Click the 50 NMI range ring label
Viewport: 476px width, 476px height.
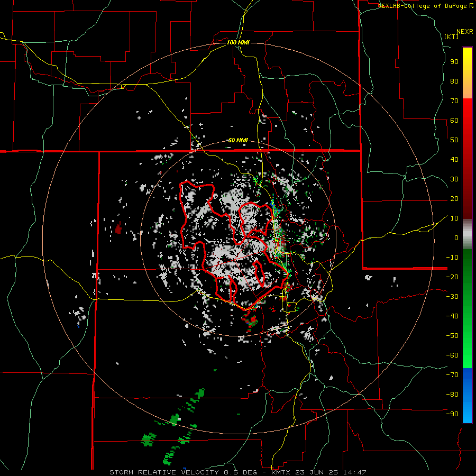238,140
